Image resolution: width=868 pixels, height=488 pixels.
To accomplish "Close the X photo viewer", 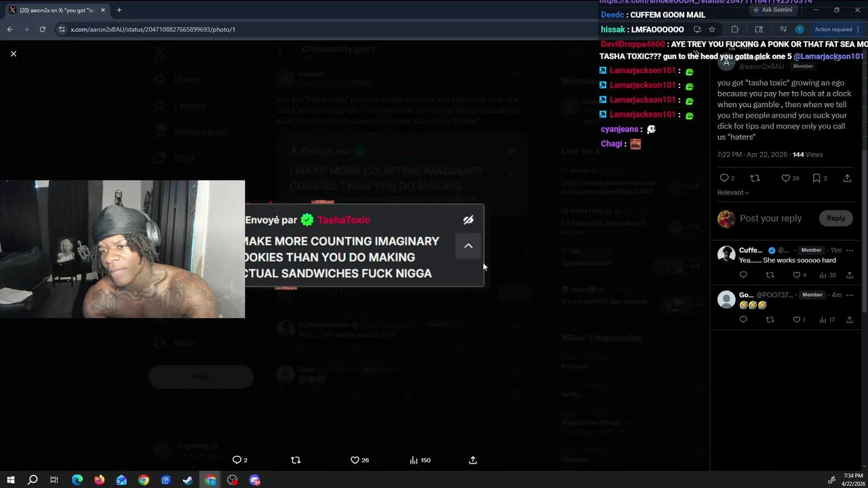I will click(x=13, y=54).
